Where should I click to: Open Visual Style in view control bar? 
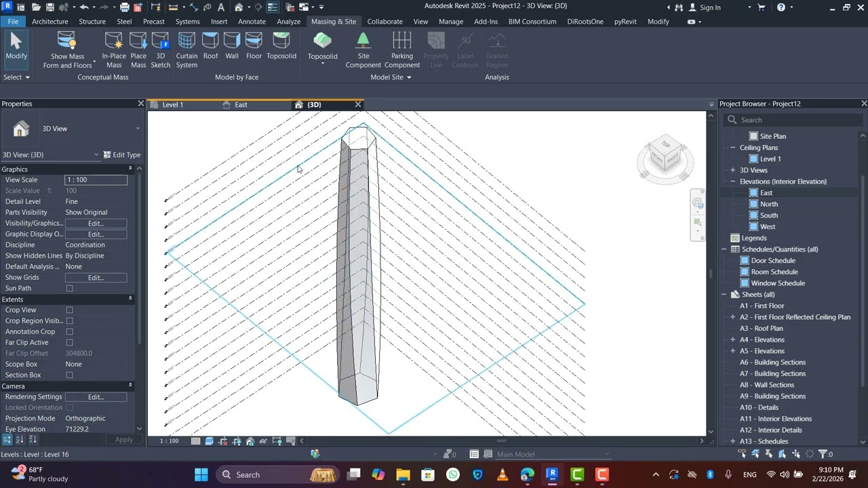point(209,441)
